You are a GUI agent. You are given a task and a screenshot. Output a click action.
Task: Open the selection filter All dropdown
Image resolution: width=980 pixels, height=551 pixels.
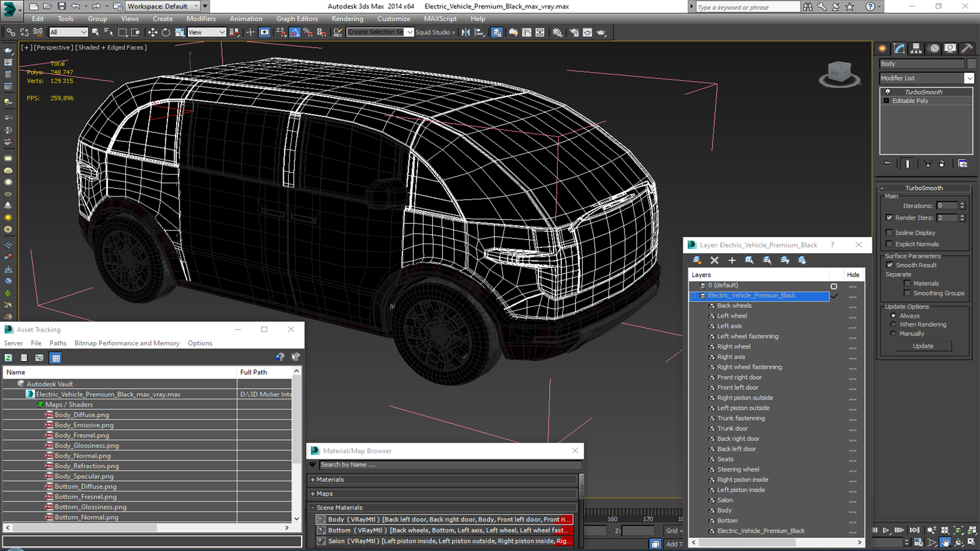[68, 32]
